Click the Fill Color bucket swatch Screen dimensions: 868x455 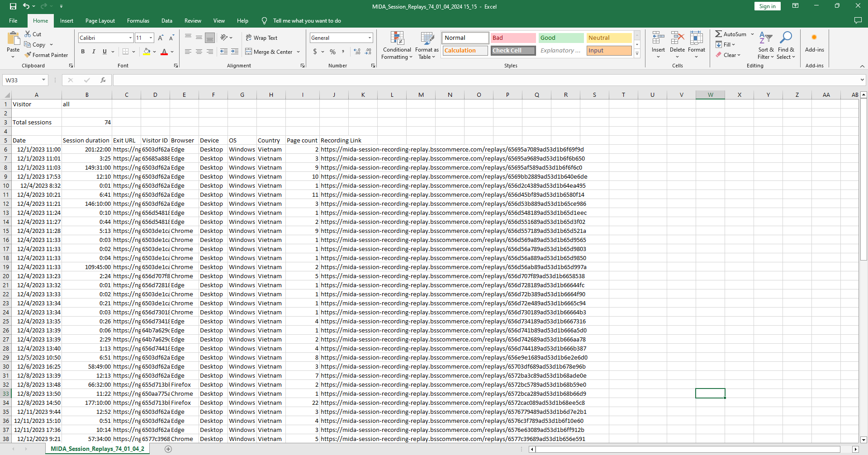click(x=147, y=52)
